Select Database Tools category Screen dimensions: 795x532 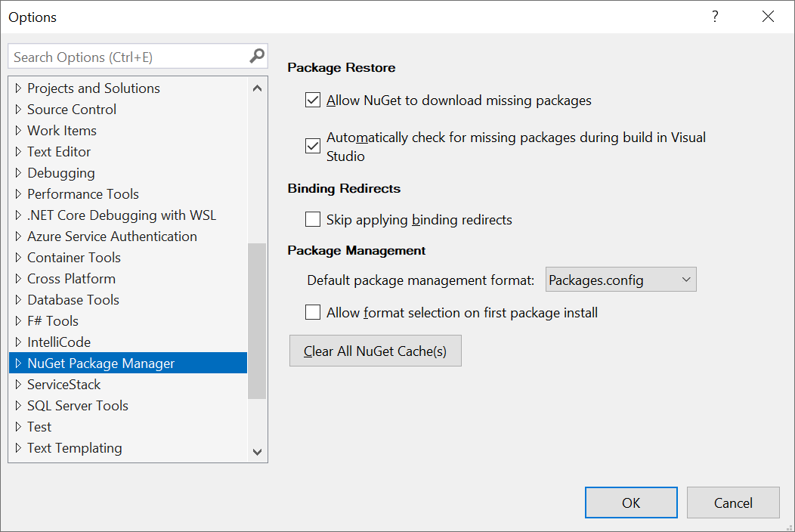73,300
